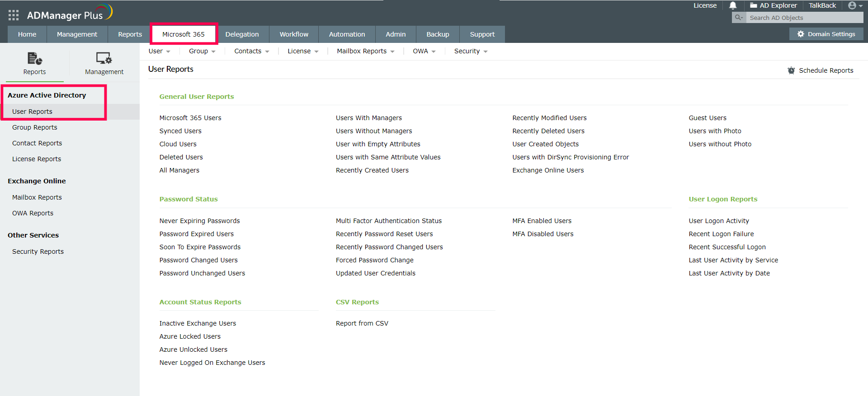This screenshot has height=396, width=868.
Task: Expand the User dropdown menu
Action: (159, 51)
